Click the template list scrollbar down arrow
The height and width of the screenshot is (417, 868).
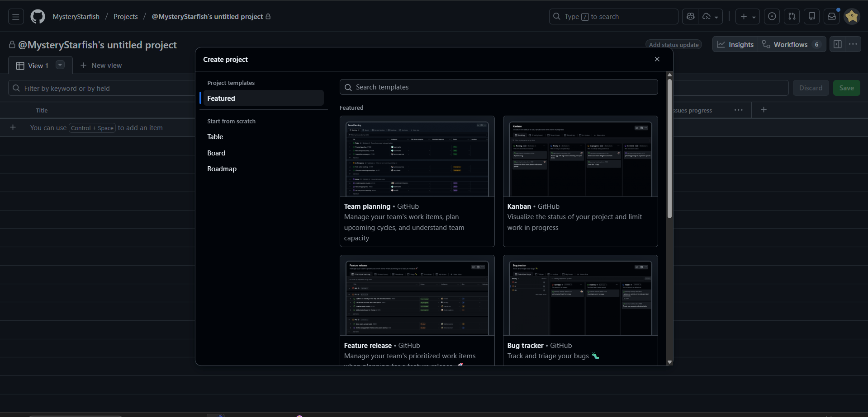coord(669,362)
